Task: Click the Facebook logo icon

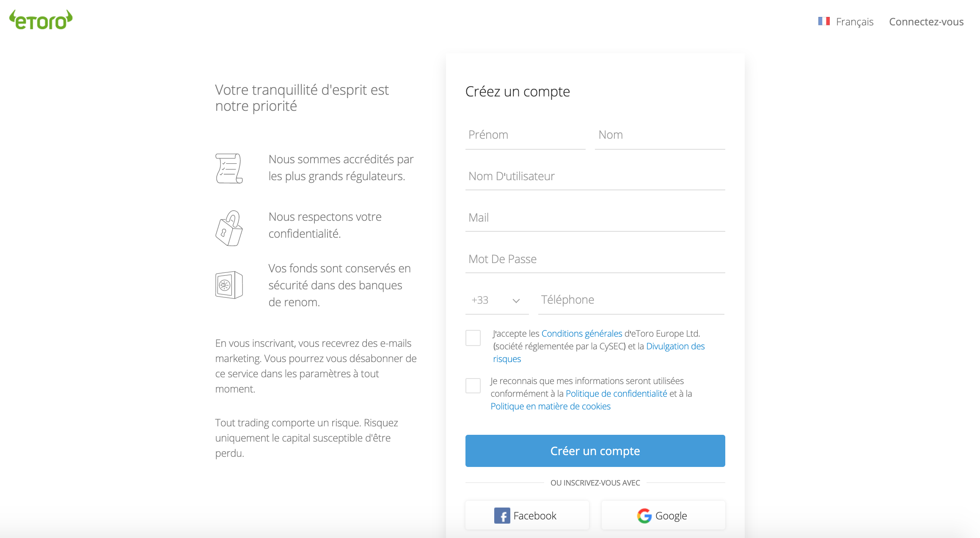Action: click(502, 516)
